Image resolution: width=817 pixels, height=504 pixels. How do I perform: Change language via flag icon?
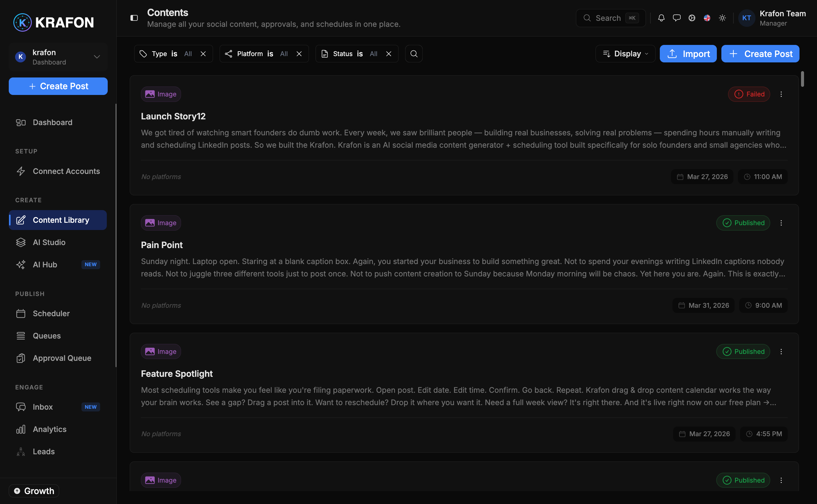(x=707, y=18)
